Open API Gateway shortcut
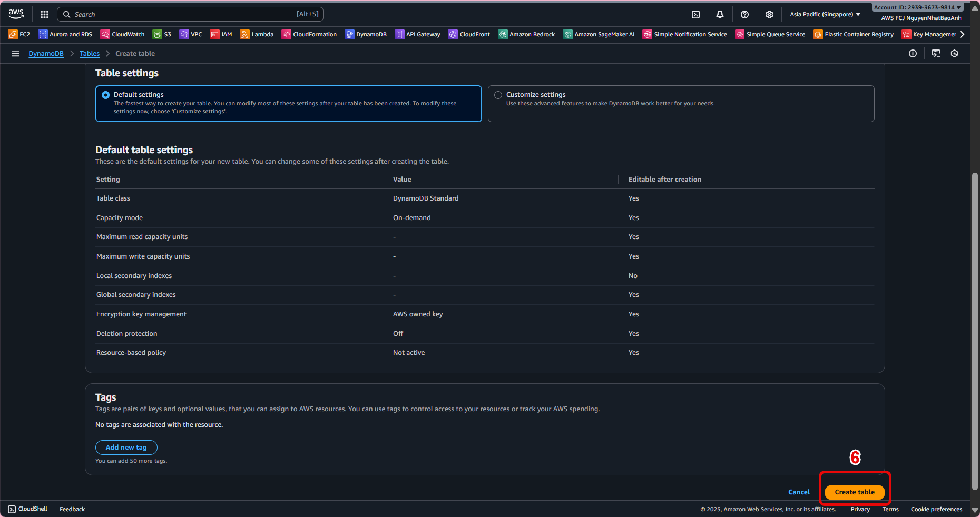 click(x=418, y=34)
